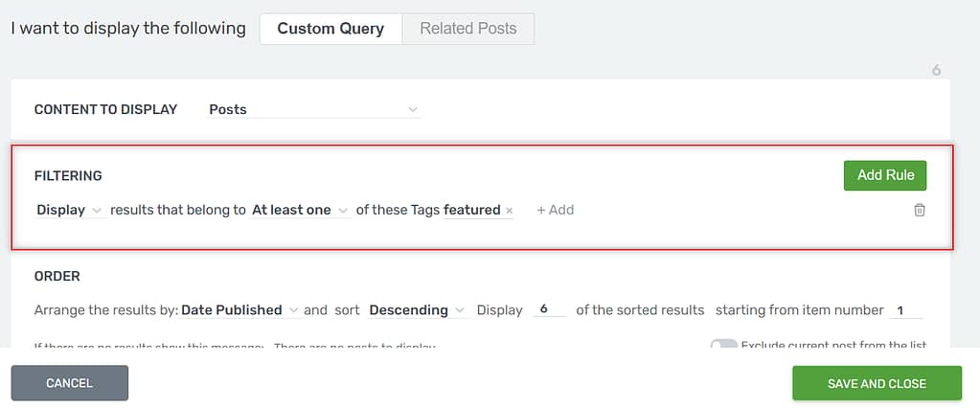The image size is (980, 408).
Task: Toggle Exclude current post from the list
Action: (724, 344)
